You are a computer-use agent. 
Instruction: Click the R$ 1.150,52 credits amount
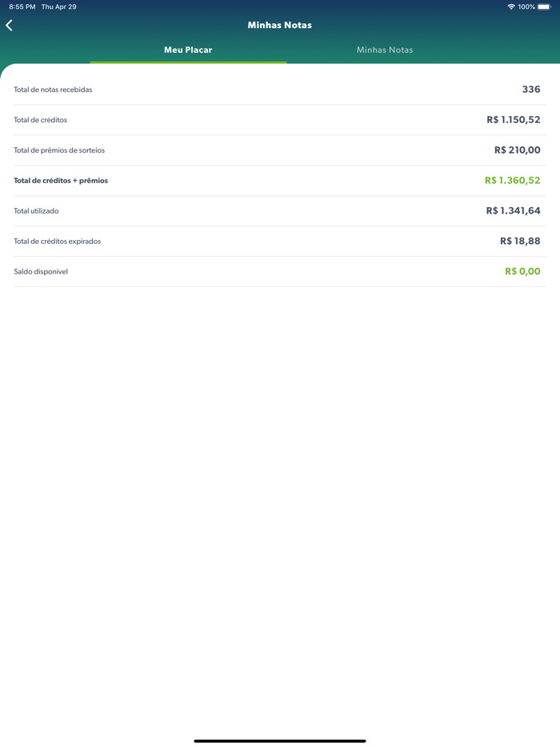514,120
